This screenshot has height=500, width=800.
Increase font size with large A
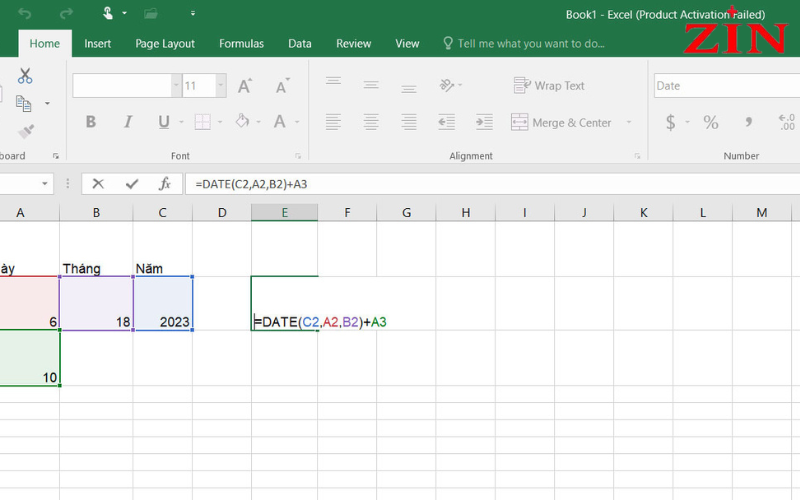click(245, 86)
